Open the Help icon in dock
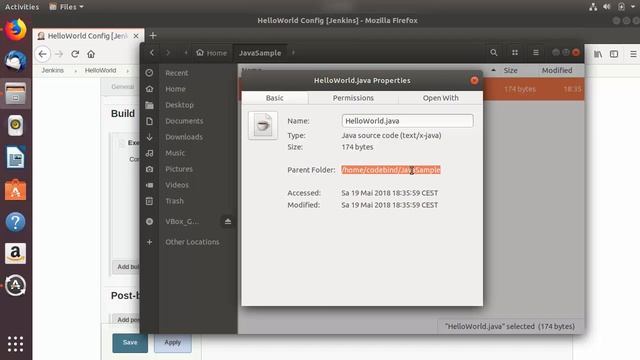 tap(16, 222)
